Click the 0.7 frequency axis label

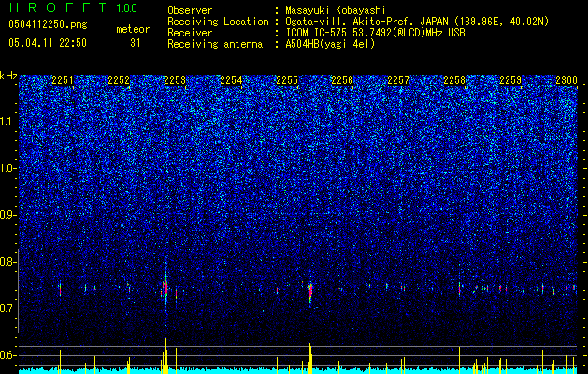click(7, 309)
